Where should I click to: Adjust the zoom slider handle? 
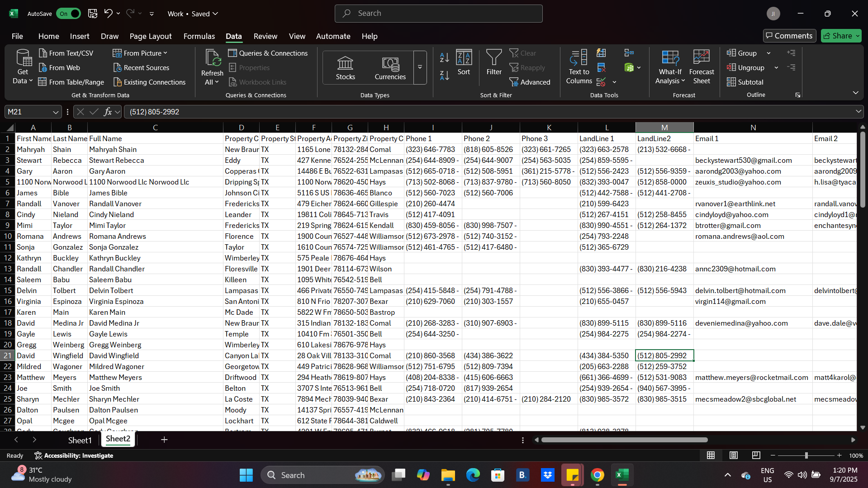coord(806,455)
